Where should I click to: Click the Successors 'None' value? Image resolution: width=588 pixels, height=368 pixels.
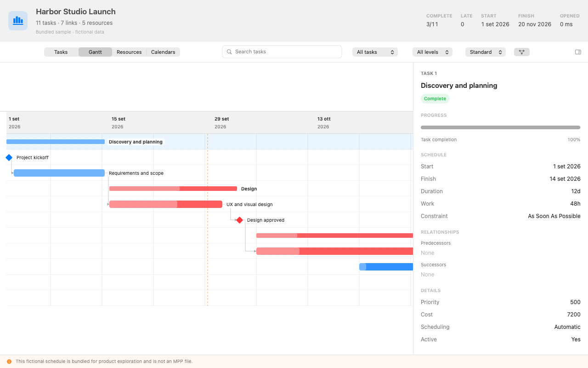click(x=427, y=275)
